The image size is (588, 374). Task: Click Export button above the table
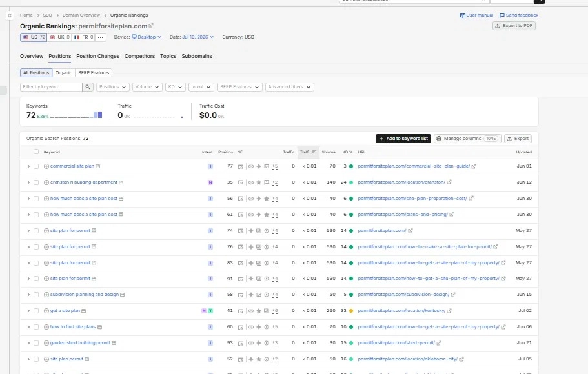click(x=518, y=139)
